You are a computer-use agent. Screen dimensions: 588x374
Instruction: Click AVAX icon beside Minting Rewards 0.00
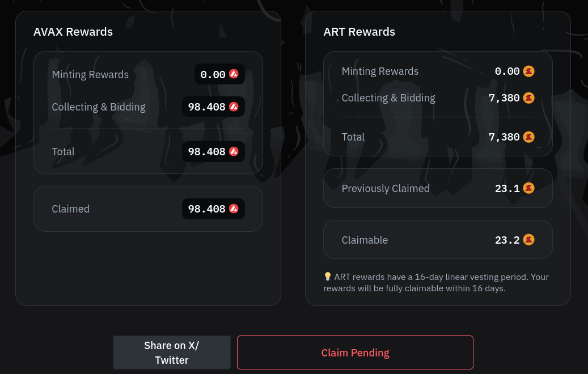click(x=234, y=74)
